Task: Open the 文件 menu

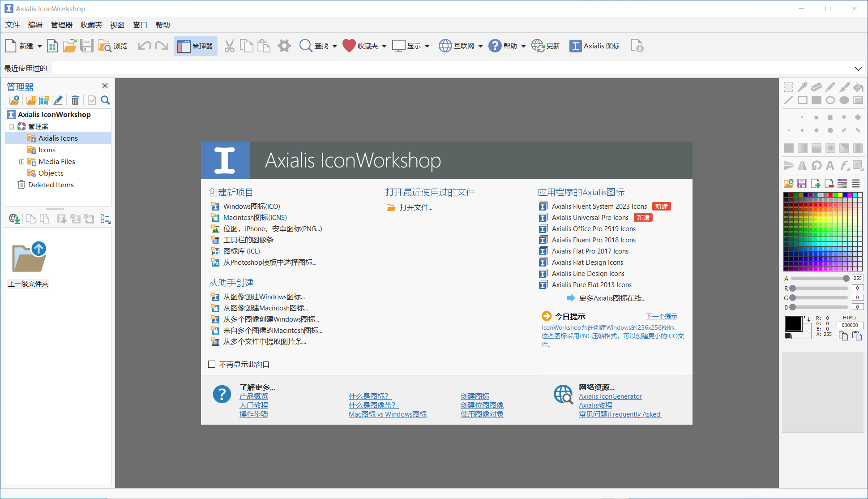Action: click(13, 25)
